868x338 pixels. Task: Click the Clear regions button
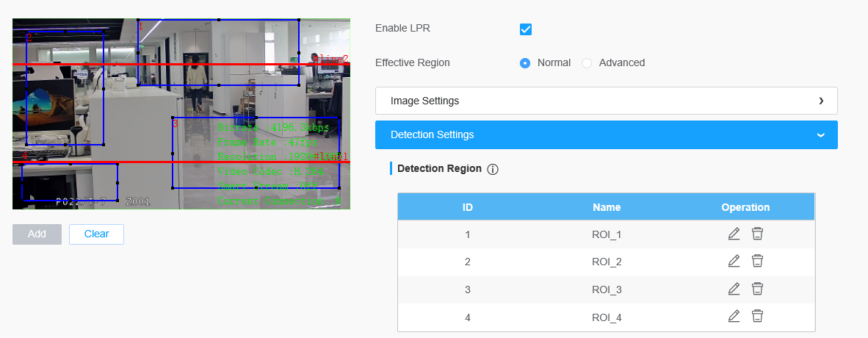point(96,234)
